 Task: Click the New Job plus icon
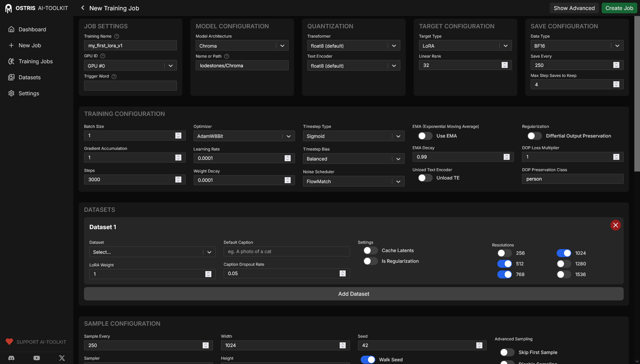click(11, 45)
